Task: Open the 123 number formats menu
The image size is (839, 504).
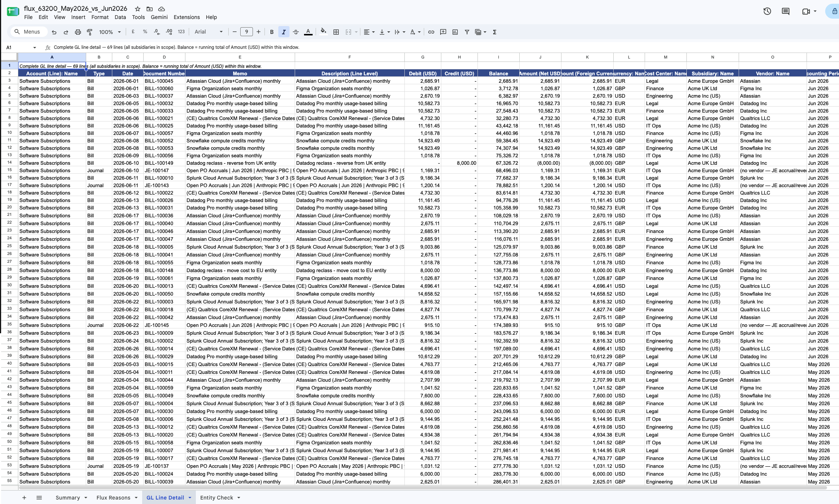Action: [181, 32]
